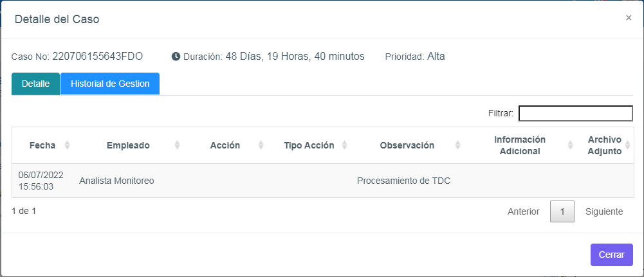Go to Anterior page

[523, 211]
